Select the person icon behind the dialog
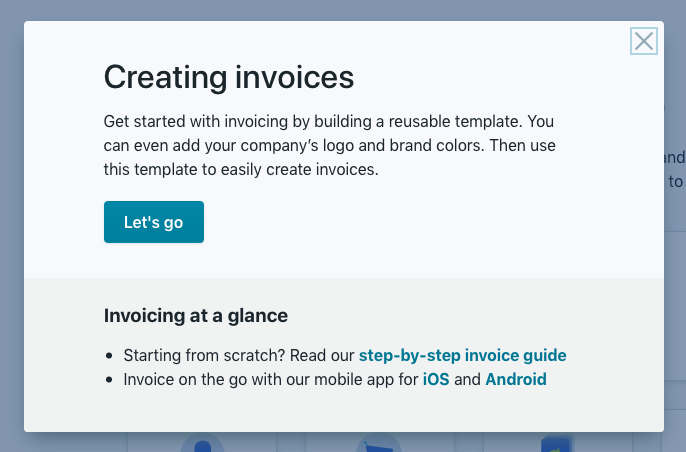The image size is (686, 452). pyautogui.click(x=203, y=442)
